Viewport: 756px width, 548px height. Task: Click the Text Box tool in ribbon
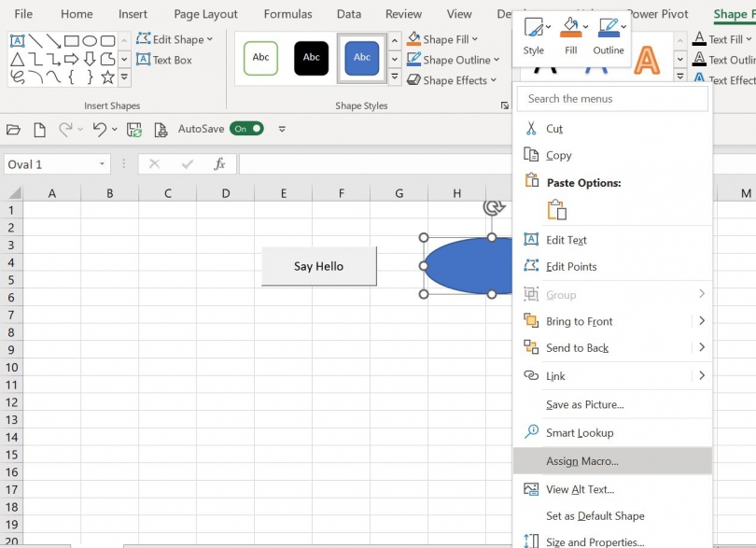164,60
